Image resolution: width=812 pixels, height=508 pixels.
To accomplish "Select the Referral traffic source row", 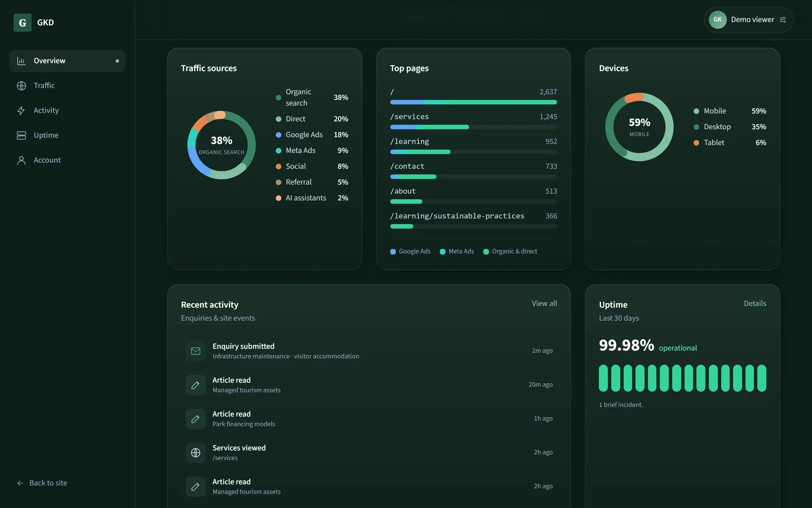I will tap(312, 182).
